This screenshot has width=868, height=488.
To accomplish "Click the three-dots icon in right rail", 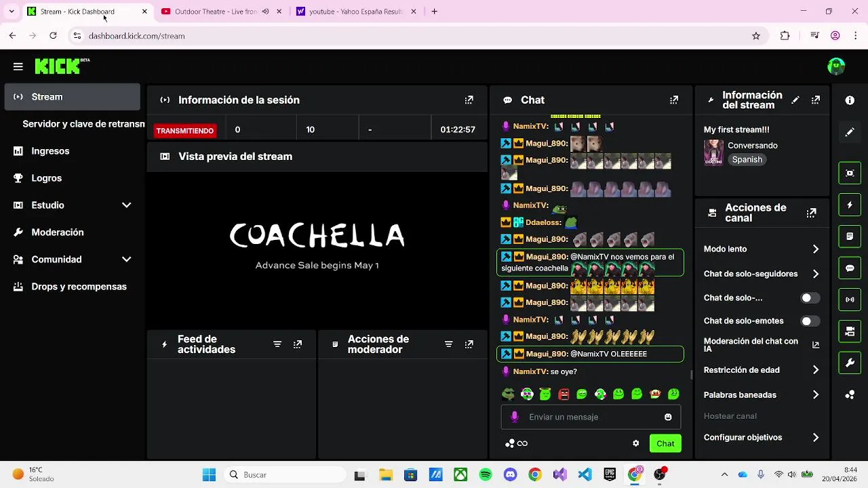I will [x=850, y=395].
